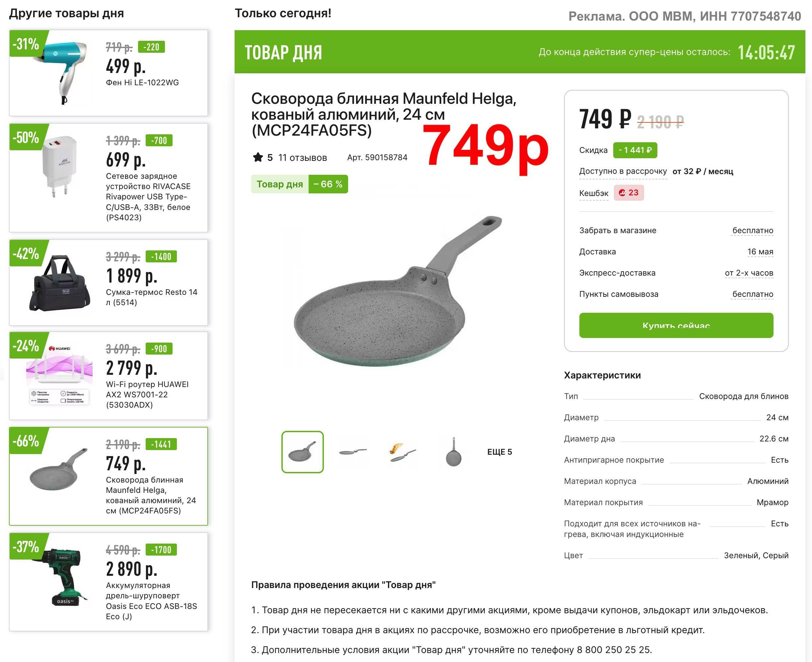Select the Maunfeld Helga pan card in sidebar

click(109, 476)
